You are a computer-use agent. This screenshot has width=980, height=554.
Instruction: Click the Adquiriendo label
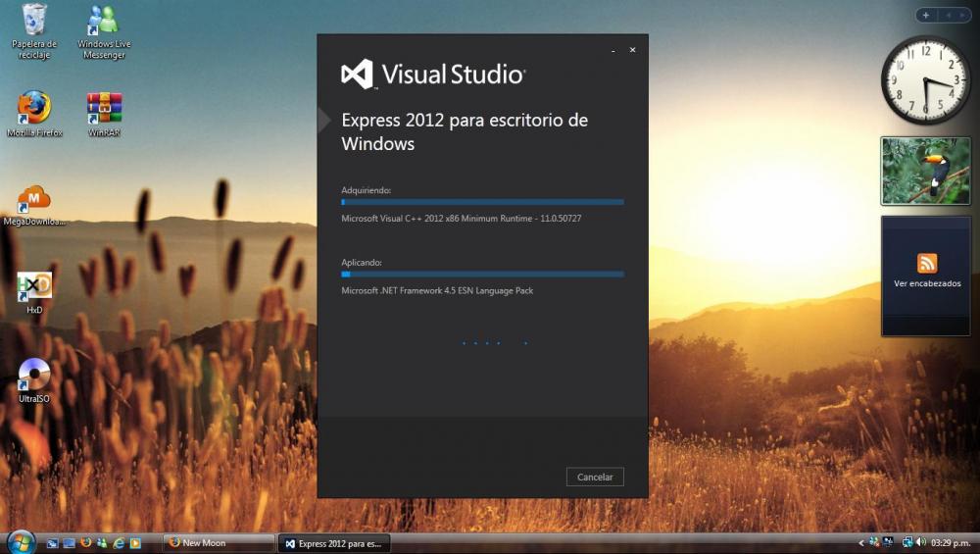367,190
